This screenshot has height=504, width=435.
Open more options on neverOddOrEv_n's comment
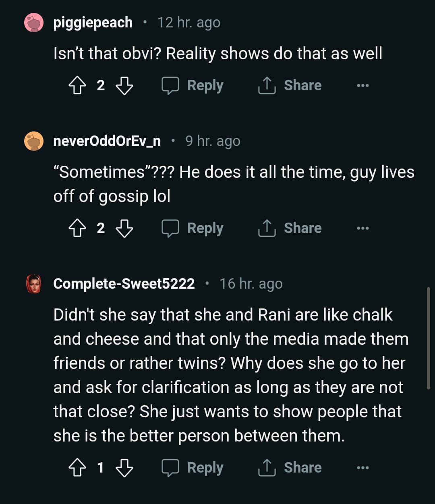362,228
